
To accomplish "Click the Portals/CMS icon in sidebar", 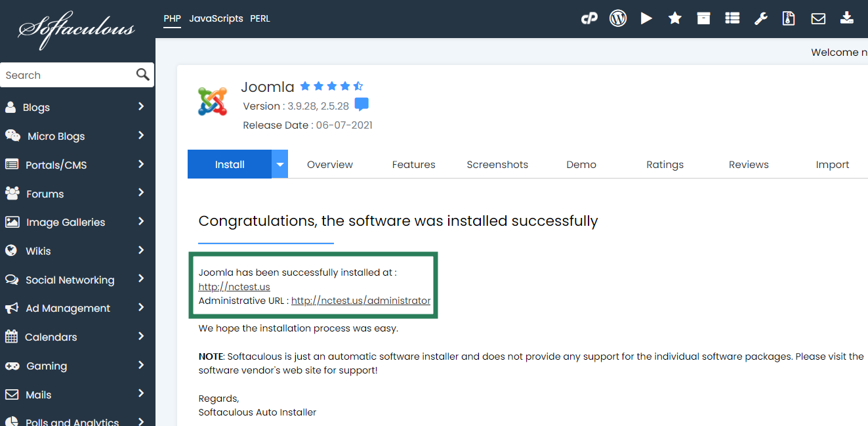I will click(x=12, y=164).
